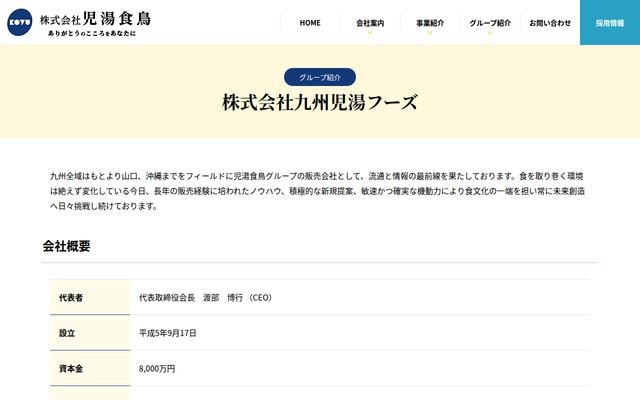Select the 平成5年9月17日 value

pyautogui.click(x=168, y=333)
